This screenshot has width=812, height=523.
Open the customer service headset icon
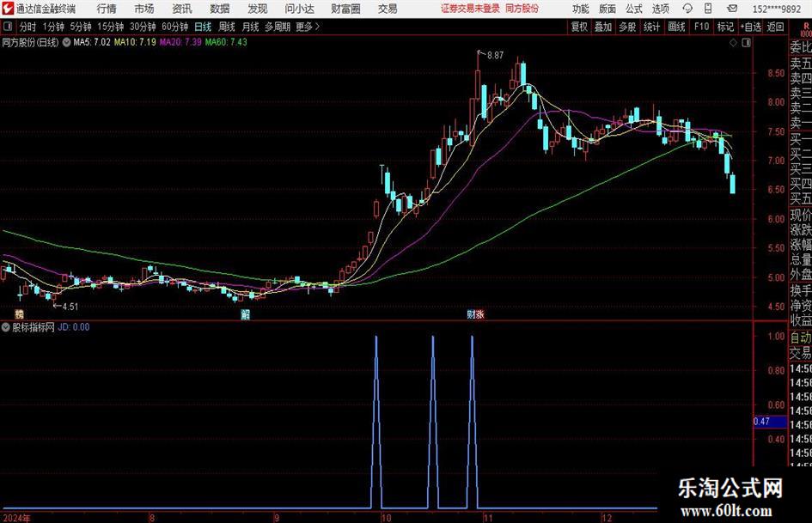(x=687, y=9)
